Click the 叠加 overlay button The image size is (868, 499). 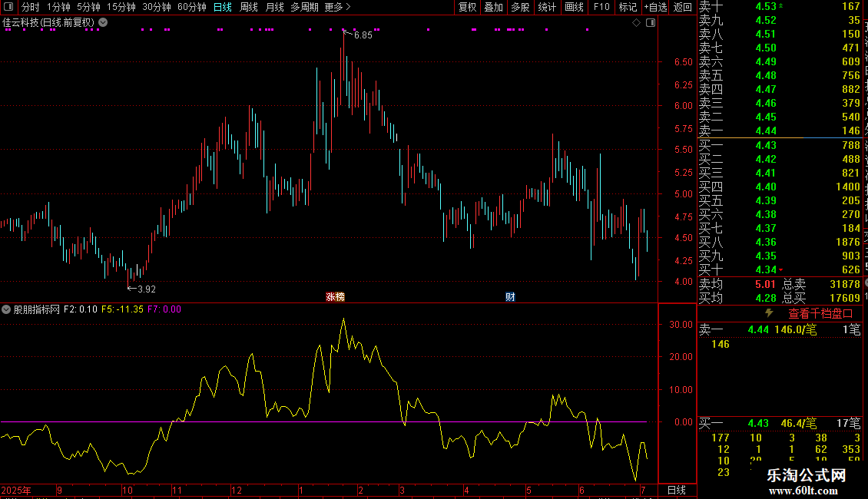click(493, 7)
